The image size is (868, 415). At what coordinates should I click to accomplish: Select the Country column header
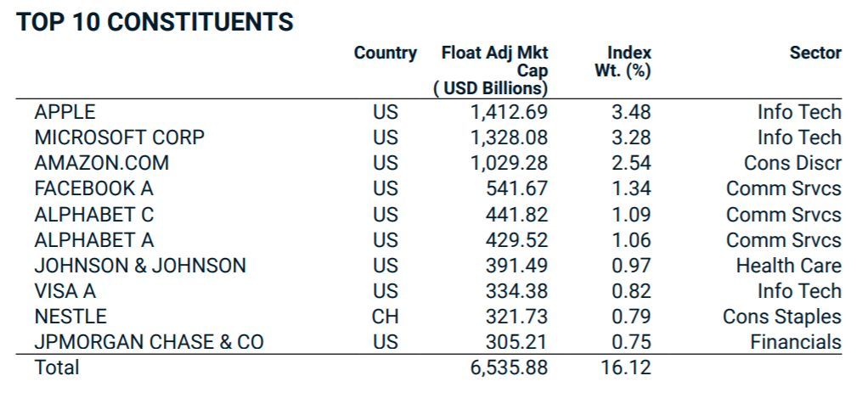coord(386,53)
